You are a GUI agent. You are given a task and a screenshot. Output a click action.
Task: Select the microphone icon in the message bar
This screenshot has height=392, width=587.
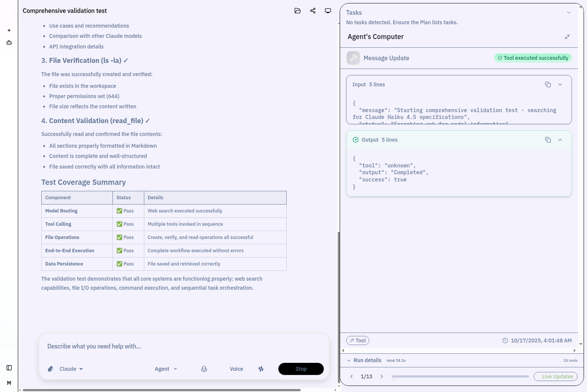click(204, 369)
